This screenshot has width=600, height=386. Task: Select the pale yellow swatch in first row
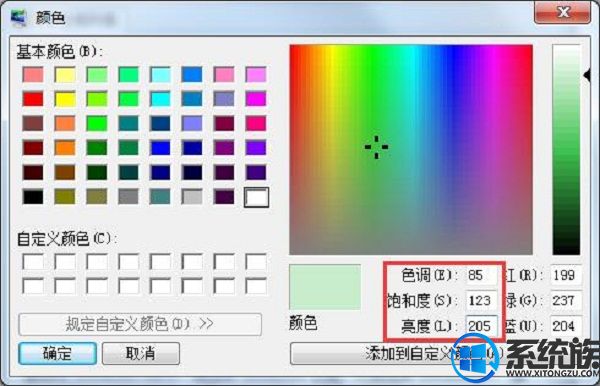(x=65, y=74)
